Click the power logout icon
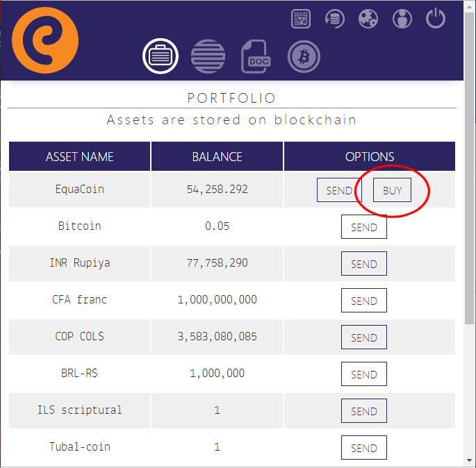The image size is (476, 468). (x=436, y=19)
